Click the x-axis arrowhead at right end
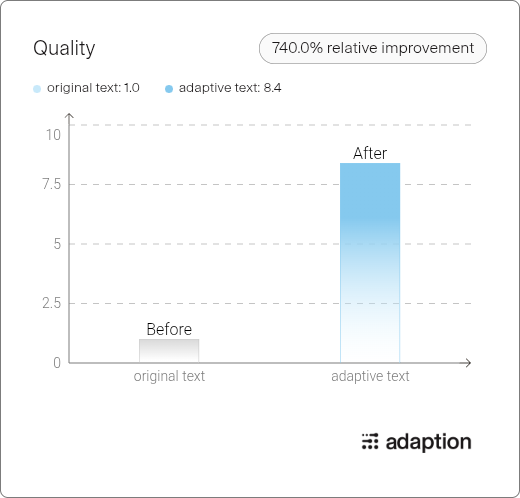This screenshot has width=520, height=498. click(468, 363)
